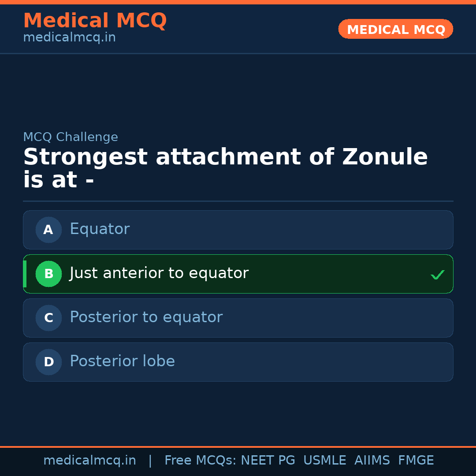This screenshot has height=476, width=476.
Task: Click "Free MCQs:" text in the footer
Action: [201, 461]
